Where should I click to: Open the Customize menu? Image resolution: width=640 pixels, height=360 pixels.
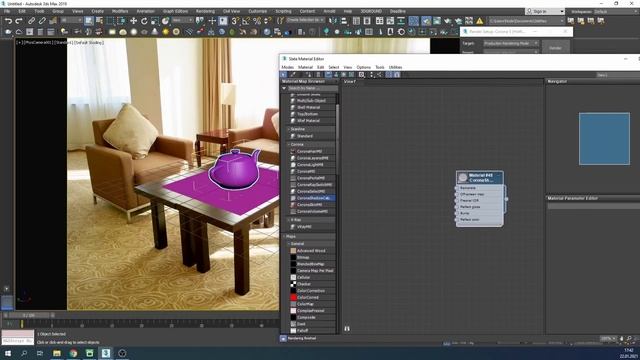point(258,11)
